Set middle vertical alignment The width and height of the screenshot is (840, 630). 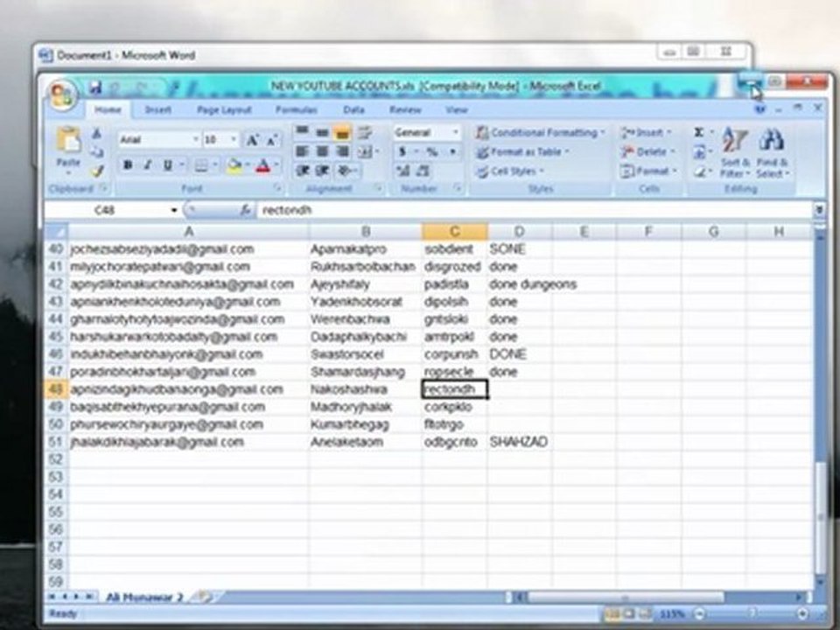[x=322, y=132]
